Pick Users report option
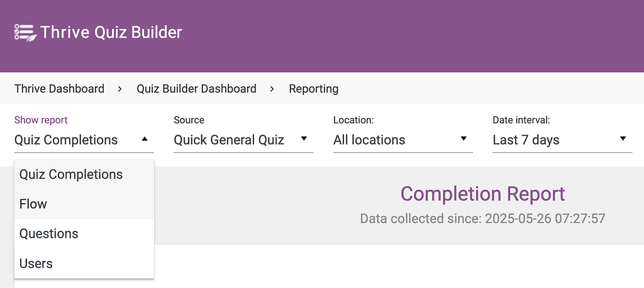644x288 pixels. (84, 263)
